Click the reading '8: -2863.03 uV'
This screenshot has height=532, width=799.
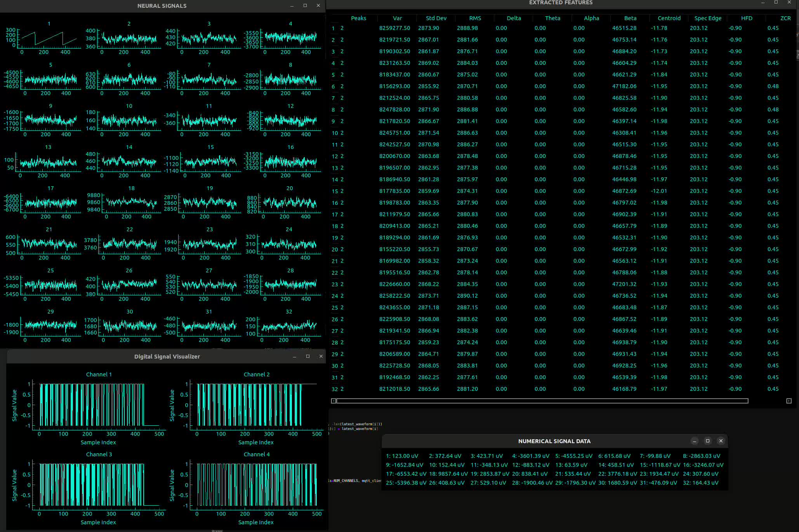(701, 456)
